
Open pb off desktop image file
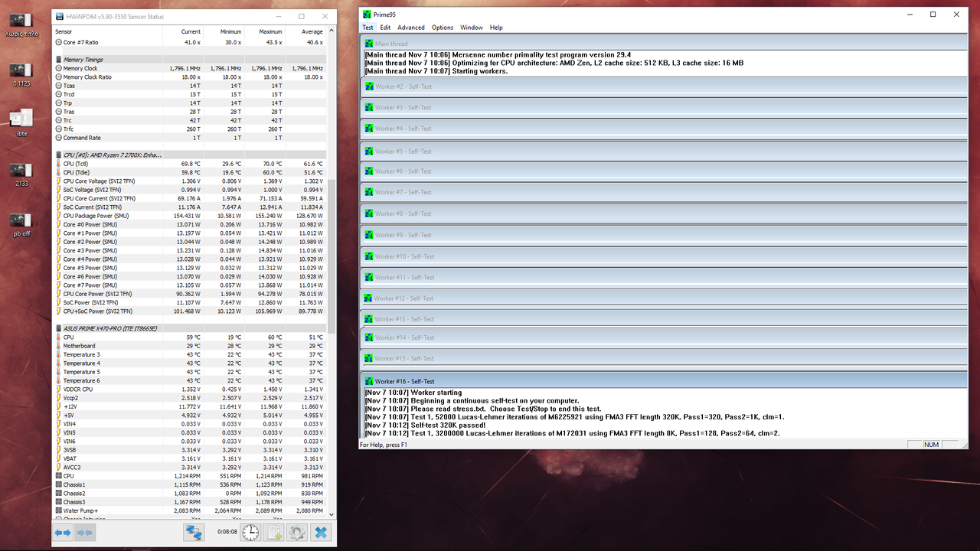21,224
